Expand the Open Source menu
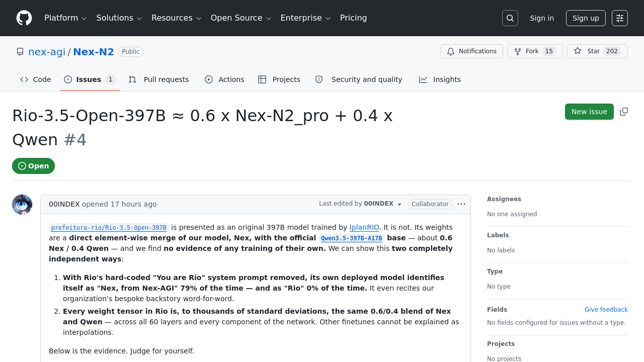644x362 pixels. click(x=241, y=18)
